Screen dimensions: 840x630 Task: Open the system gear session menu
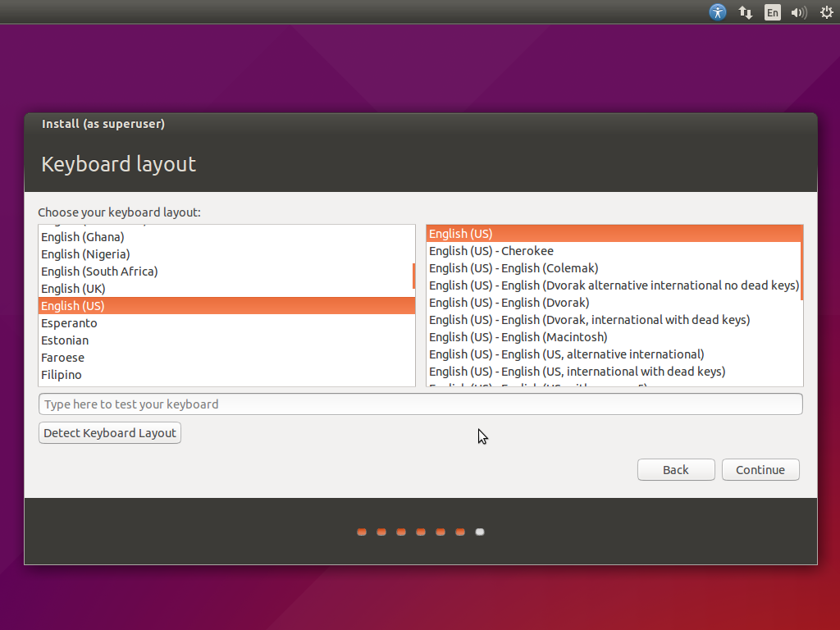[827, 11]
